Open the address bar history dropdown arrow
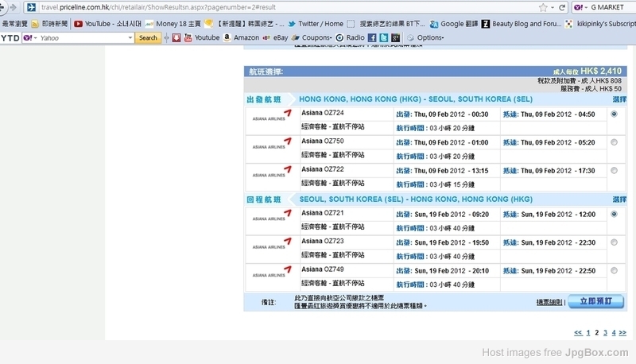The width and height of the screenshot is (636, 364). click(x=555, y=7)
